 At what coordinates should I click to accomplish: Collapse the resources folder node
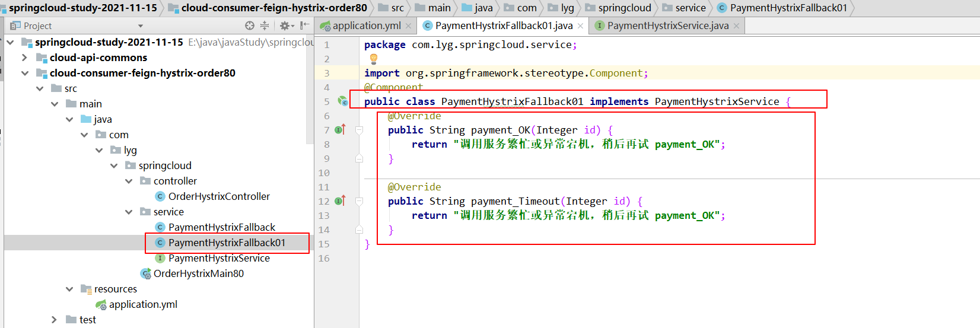click(x=69, y=289)
